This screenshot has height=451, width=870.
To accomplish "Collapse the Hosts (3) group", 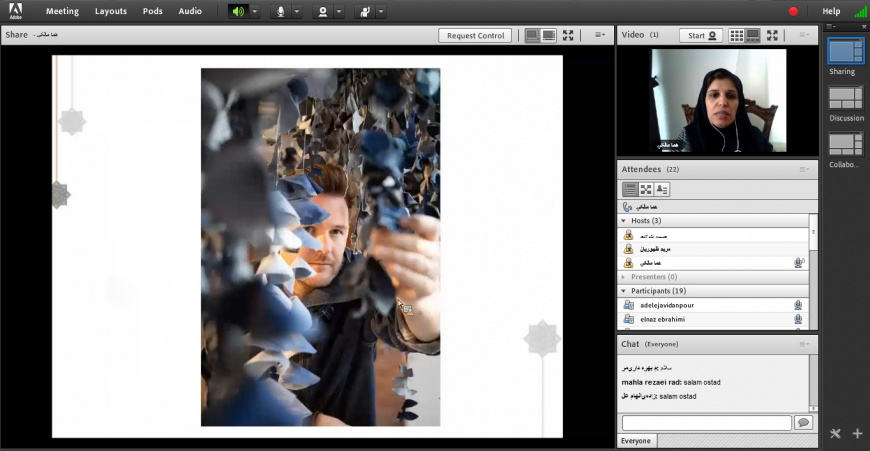I will 623,220.
